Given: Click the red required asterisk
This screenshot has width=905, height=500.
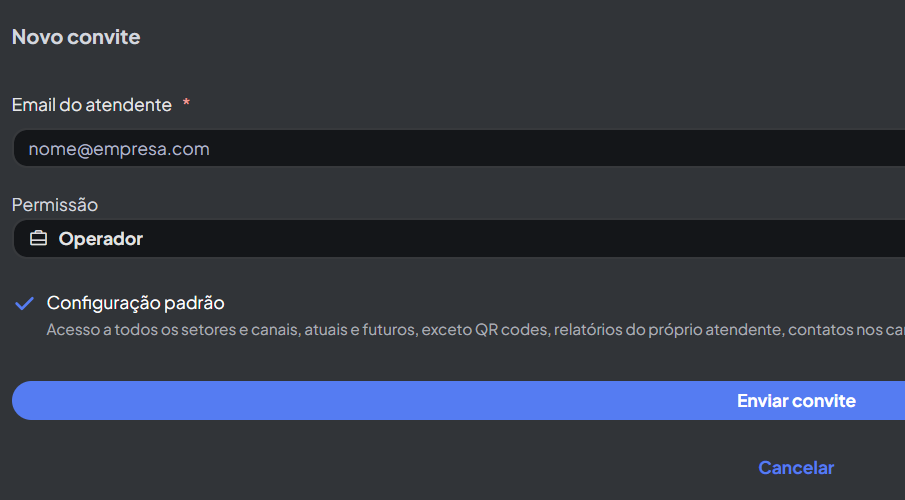Looking at the screenshot, I should (186, 104).
